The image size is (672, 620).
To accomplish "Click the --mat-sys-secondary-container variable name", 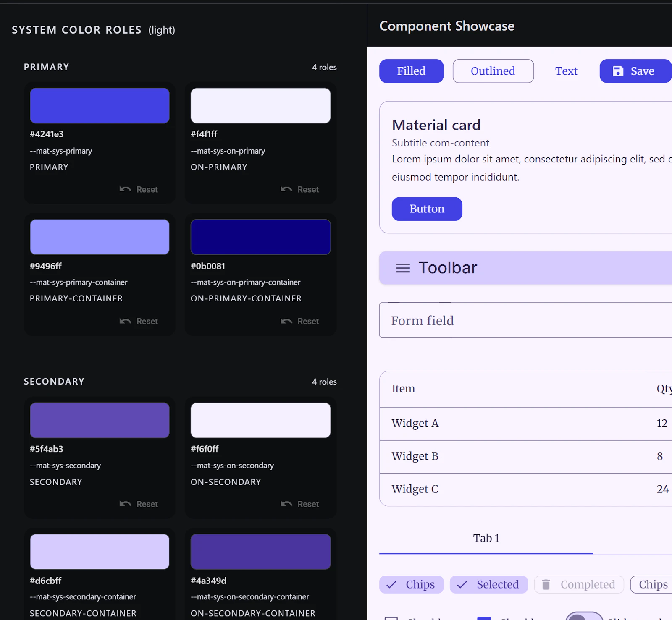I will 83,597.
